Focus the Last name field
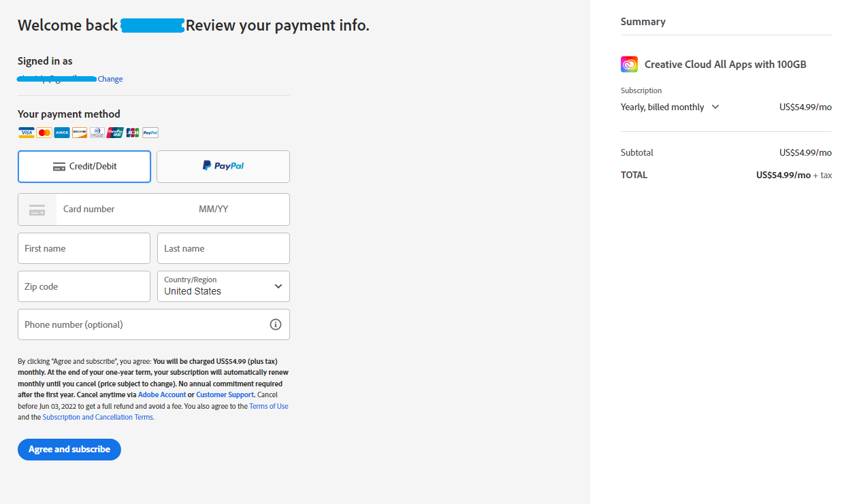 [223, 248]
